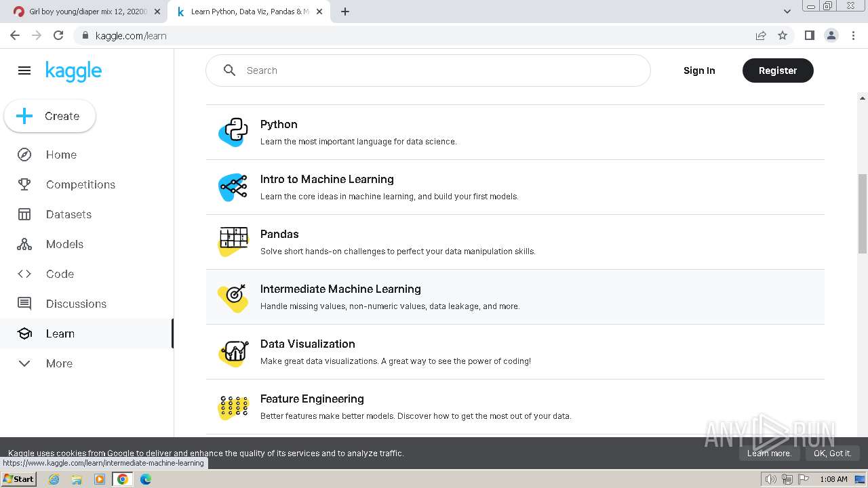Screen dimensions: 868x488
Task: Click the Code brackets icon
Action: click(x=24, y=274)
